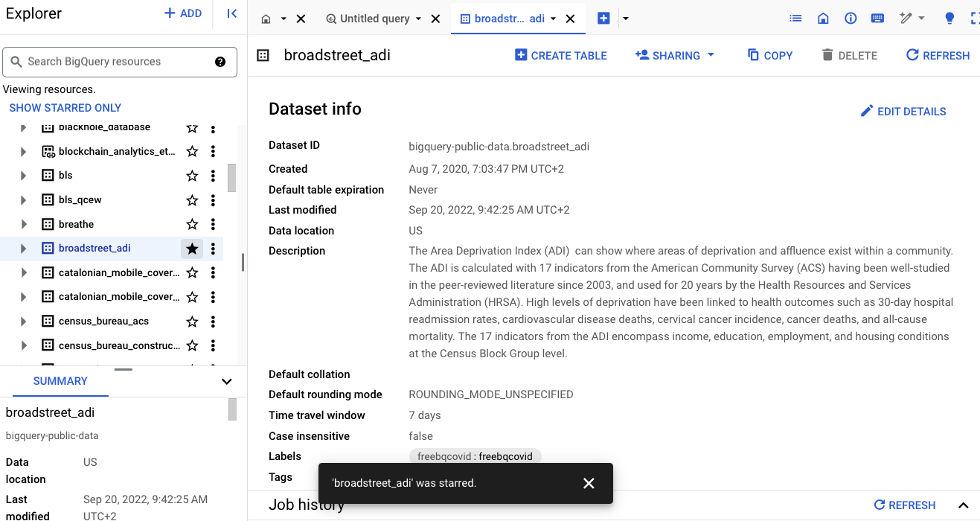Screen dimensions: 980x521
Task: Star the bls dataset
Action: click(x=192, y=176)
